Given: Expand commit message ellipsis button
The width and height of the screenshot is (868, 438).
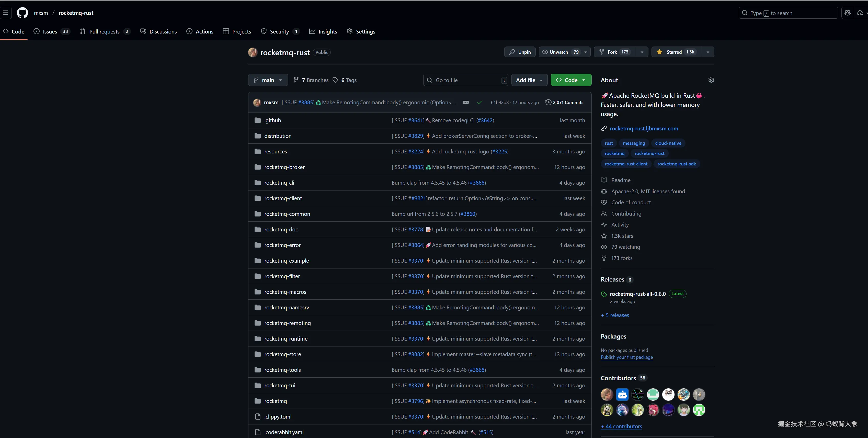Looking at the screenshot, I should click(466, 102).
